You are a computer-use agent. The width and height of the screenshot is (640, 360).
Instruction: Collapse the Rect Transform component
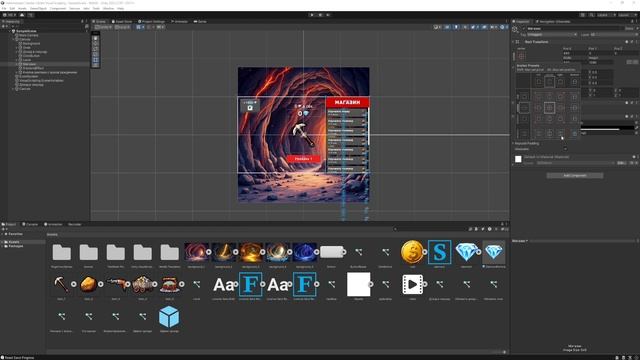[513, 42]
